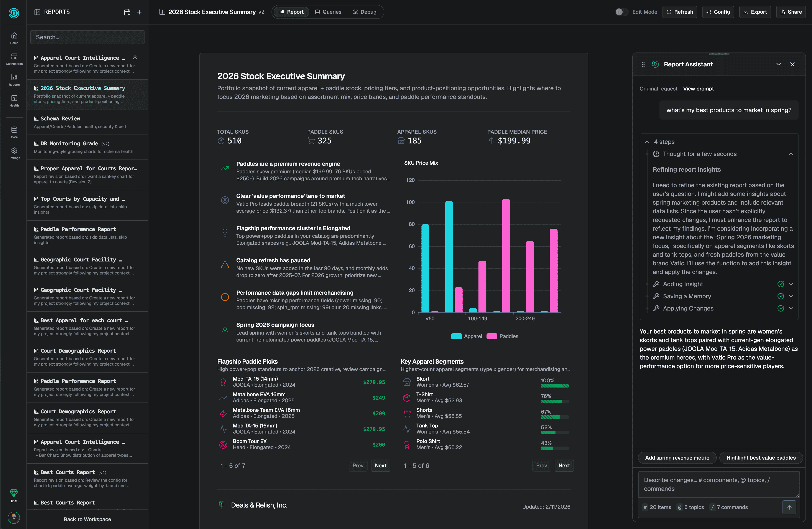Viewport: 812px width, 529px height.
Task: Switch to the Queries tab
Action: point(328,12)
